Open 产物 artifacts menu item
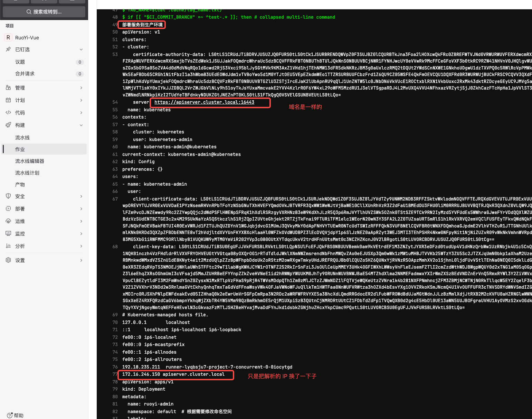Viewport: 532px width, 419px height. 20,185
